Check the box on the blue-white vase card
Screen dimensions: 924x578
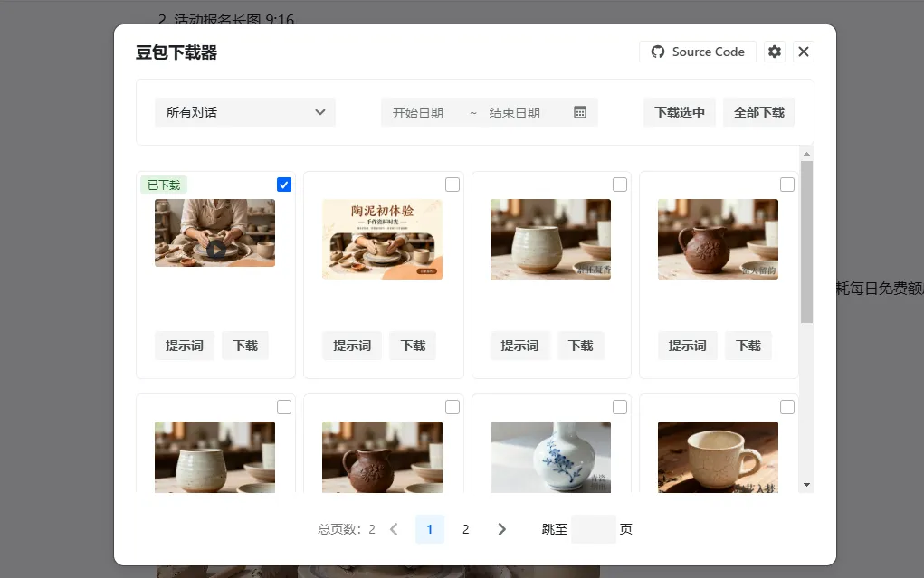tap(620, 407)
